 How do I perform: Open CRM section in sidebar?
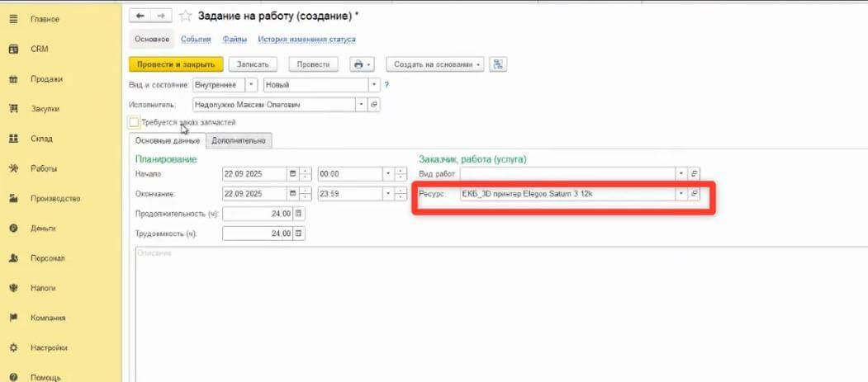[40, 49]
